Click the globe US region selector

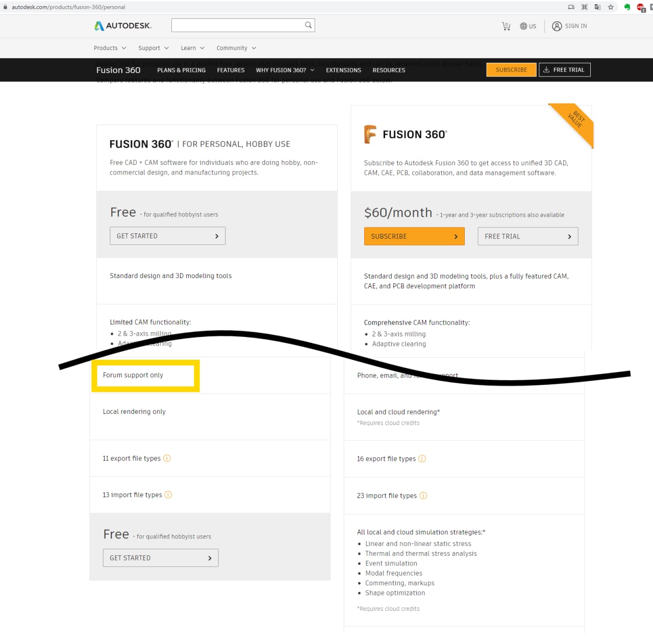[528, 26]
